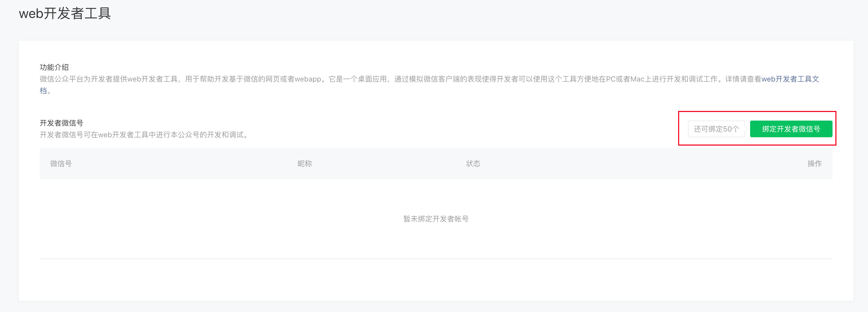Image resolution: width=868 pixels, height=312 pixels.
Task: Click 微信公众平台 at the start of the intro paragraph
Action: point(61,79)
